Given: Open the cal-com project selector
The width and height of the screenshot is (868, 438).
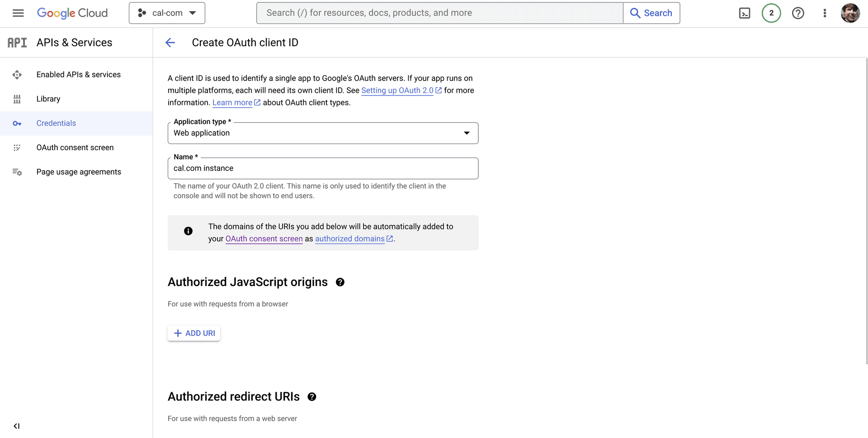Looking at the screenshot, I should [x=167, y=13].
